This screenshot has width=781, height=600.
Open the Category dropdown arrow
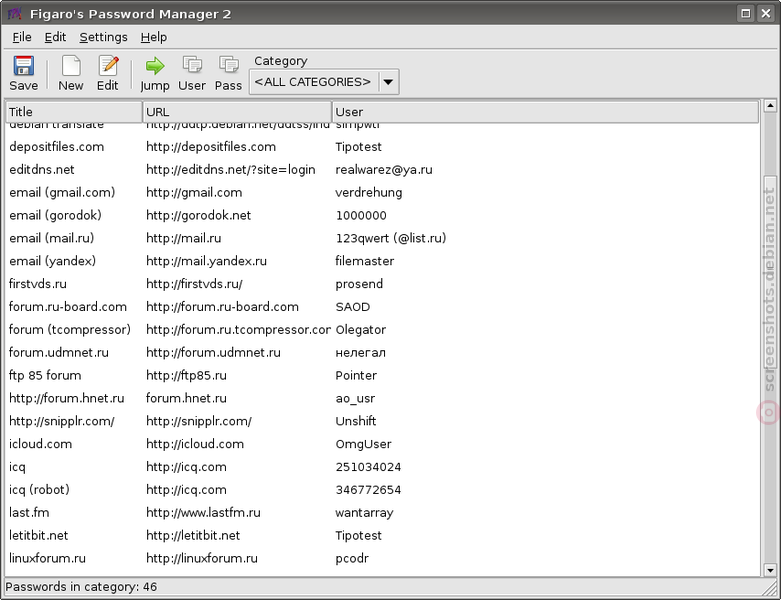point(389,82)
